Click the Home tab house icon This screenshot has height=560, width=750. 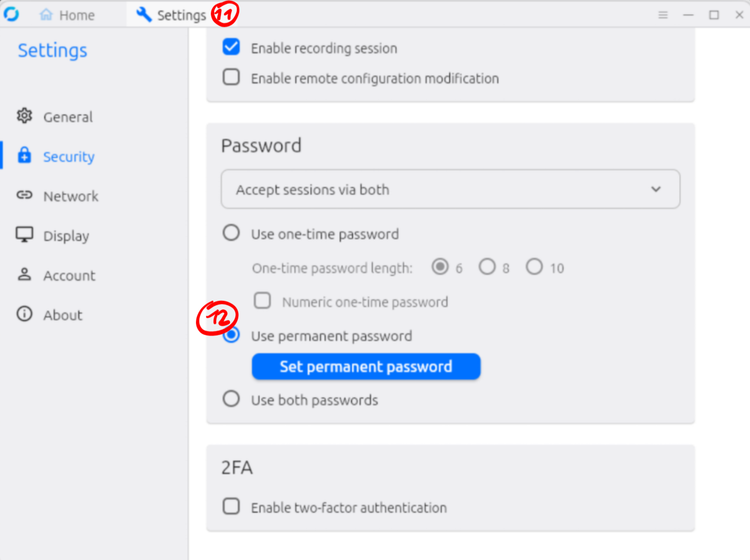(46, 15)
